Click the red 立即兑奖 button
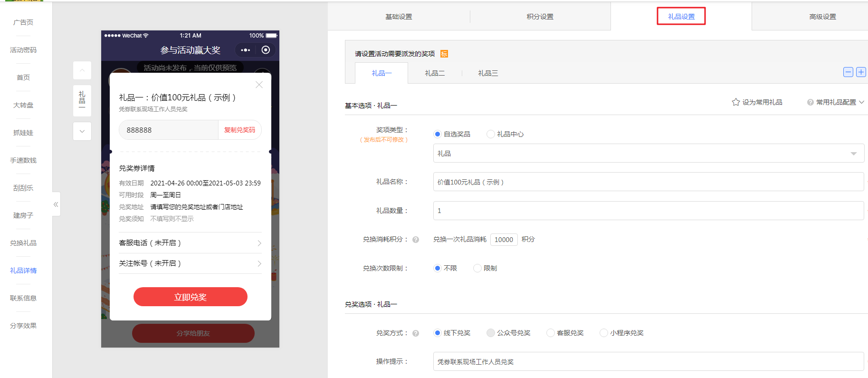The width and height of the screenshot is (868, 378). [190, 297]
